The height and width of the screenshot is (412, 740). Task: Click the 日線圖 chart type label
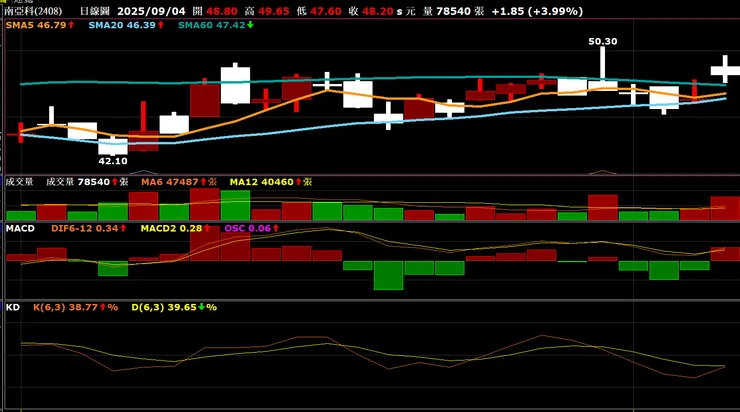pyautogui.click(x=95, y=11)
